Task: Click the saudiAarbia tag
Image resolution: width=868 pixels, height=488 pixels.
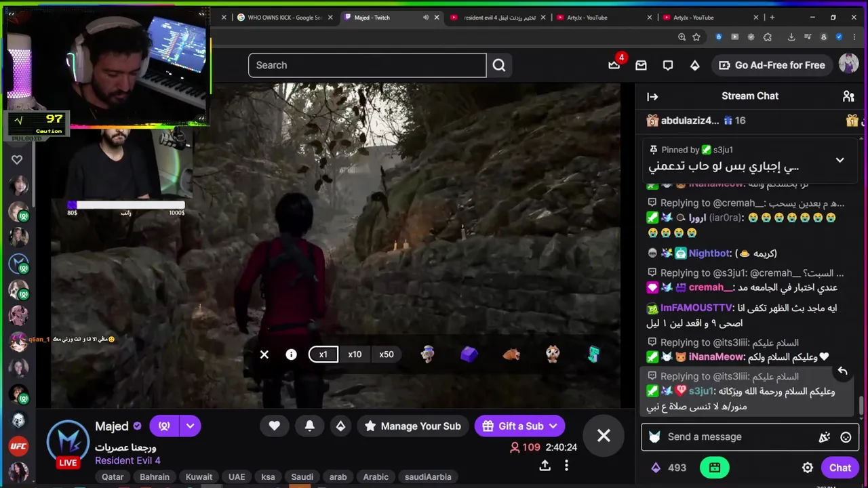Action: [428, 476]
